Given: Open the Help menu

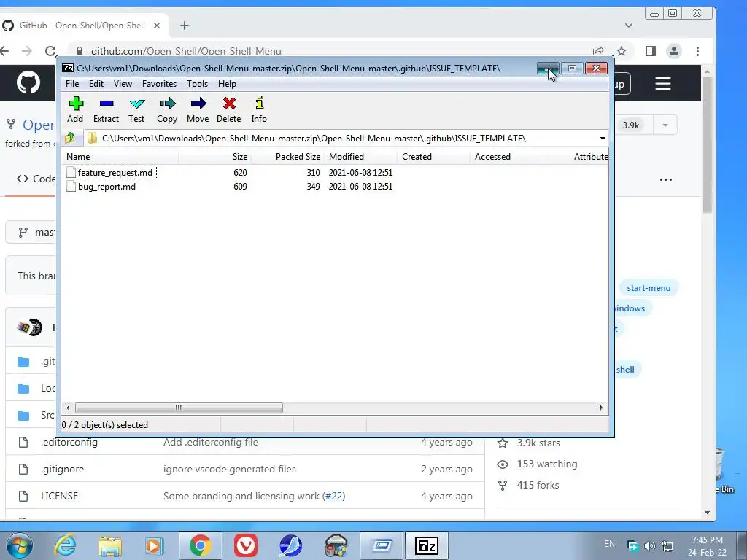Looking at the screenshot, I should (228, 84).
